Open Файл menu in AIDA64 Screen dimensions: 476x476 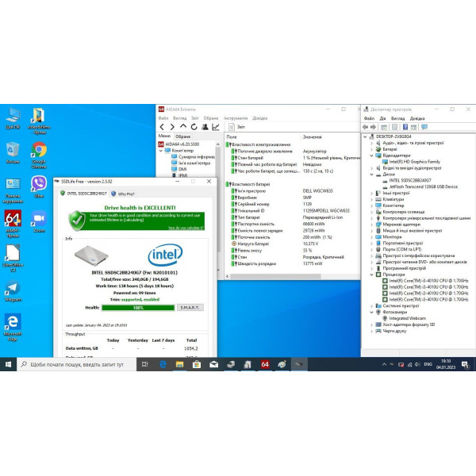pos(163,118)
